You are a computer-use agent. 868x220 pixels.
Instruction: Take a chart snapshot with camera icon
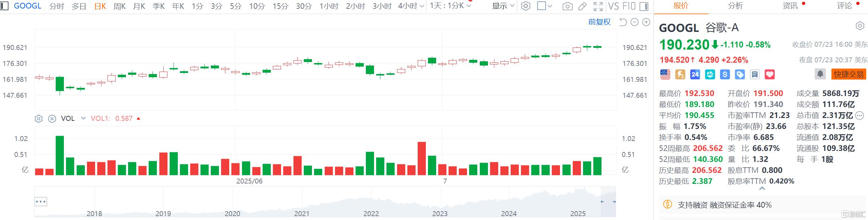567,6
